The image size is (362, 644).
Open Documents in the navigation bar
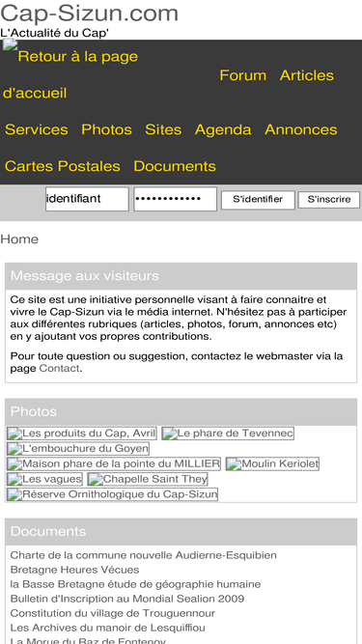point(175,166)
